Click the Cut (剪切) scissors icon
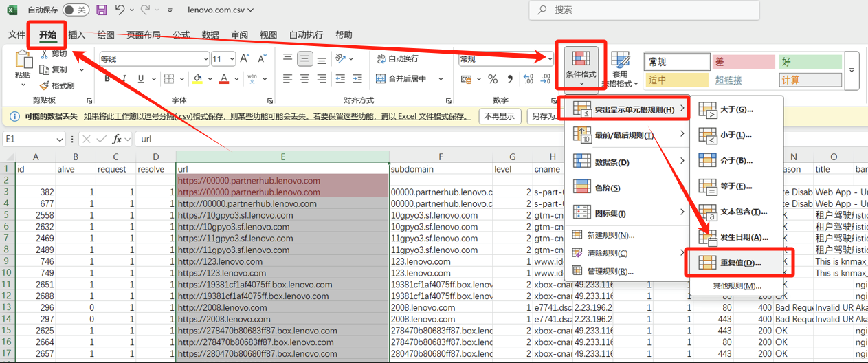 tap(45, 53)
